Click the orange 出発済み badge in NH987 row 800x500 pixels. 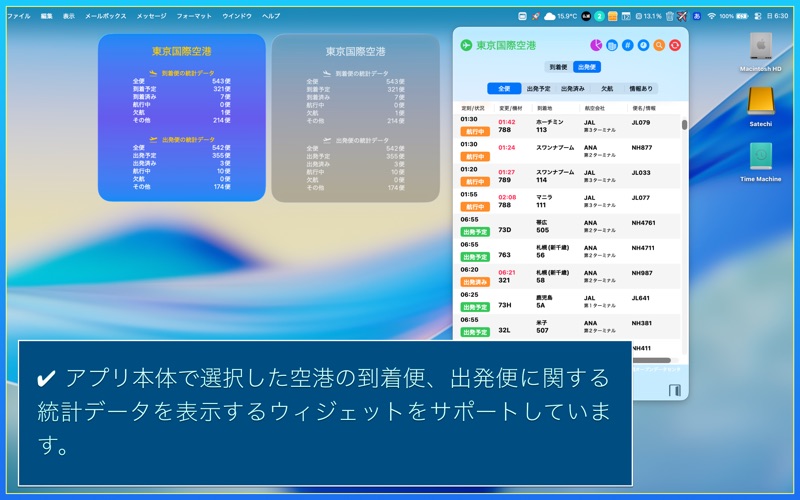coord(475,282)
